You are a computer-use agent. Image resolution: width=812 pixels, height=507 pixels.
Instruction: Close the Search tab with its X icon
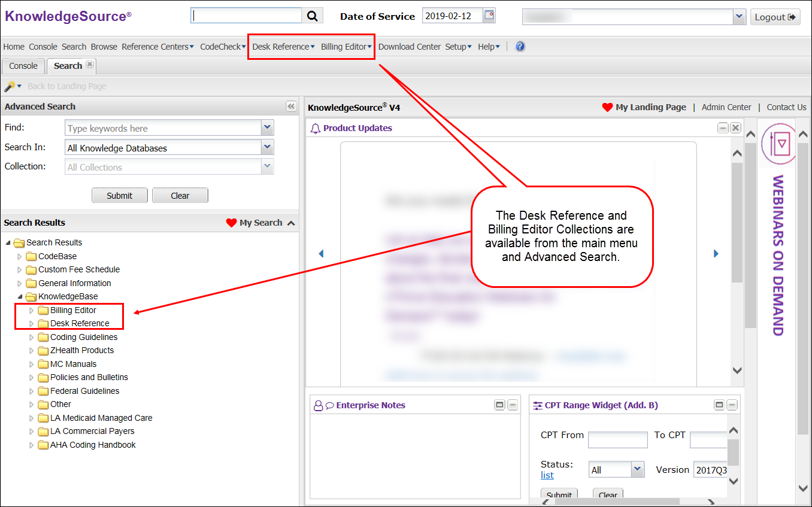pos(90,65)
